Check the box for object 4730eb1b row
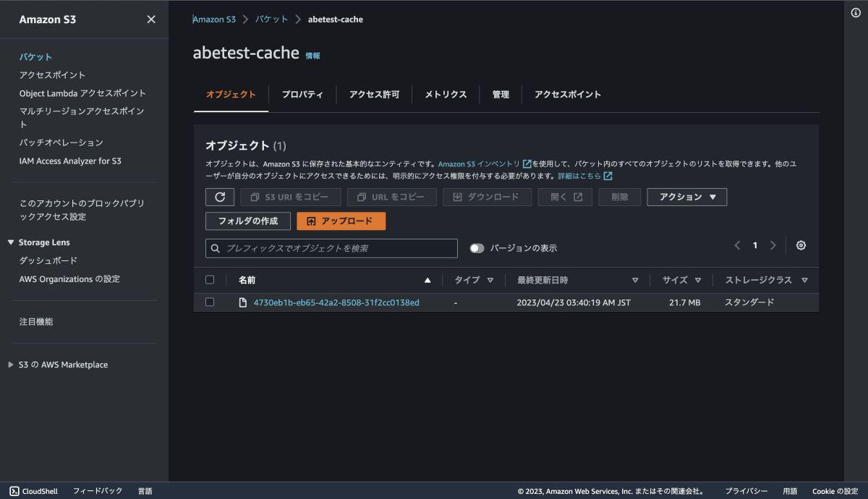868x499 pixels. point(210,302)
